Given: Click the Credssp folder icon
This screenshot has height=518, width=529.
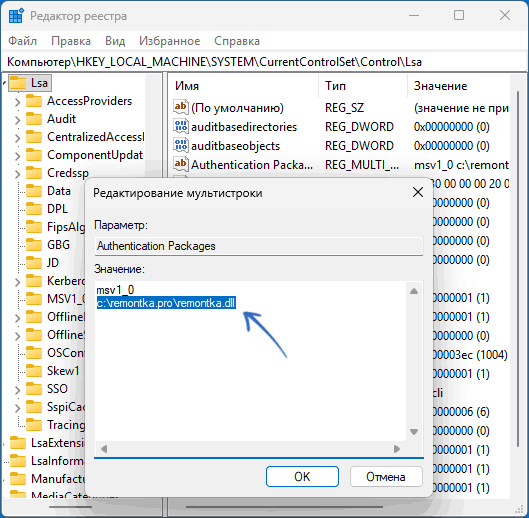Looking at the screenshot, I should [34, 173].
